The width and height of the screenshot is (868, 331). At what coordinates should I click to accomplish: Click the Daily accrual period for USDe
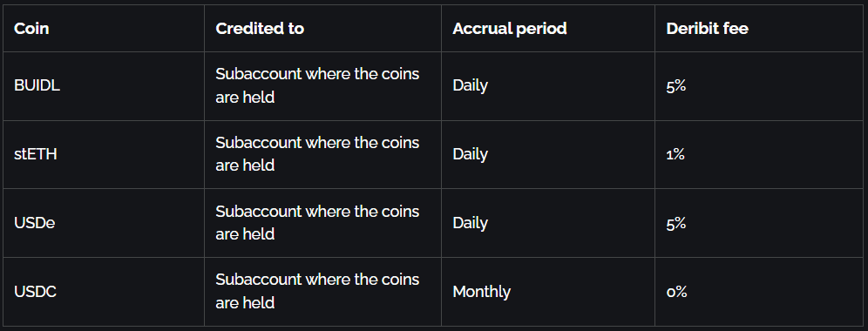470,222
